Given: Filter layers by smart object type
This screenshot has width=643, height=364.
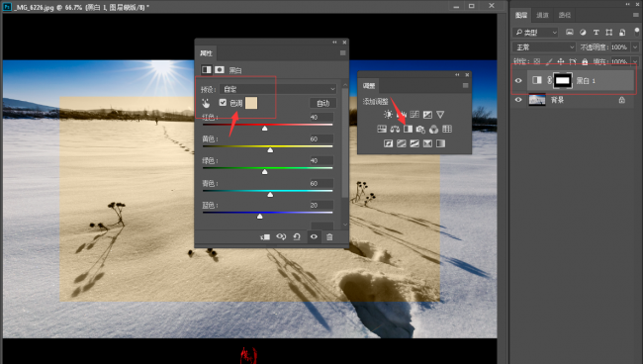Looking at the screenshot, I should 622,32.
